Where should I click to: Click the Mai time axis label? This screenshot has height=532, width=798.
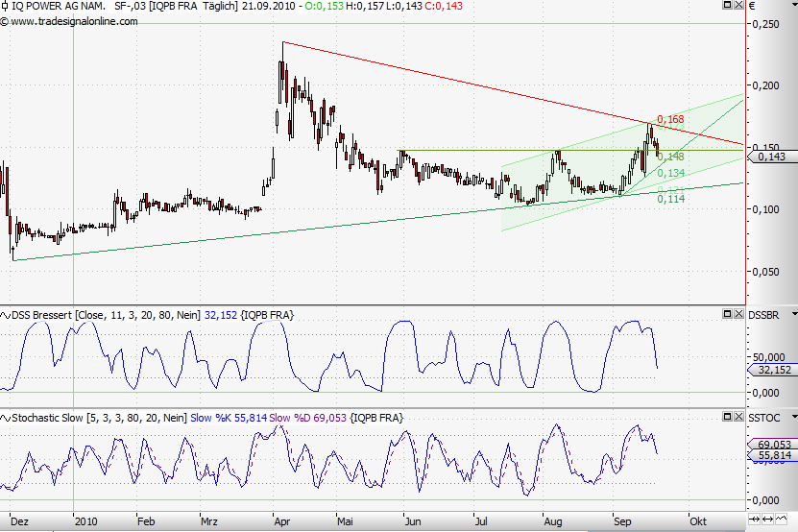click(345, 521)
